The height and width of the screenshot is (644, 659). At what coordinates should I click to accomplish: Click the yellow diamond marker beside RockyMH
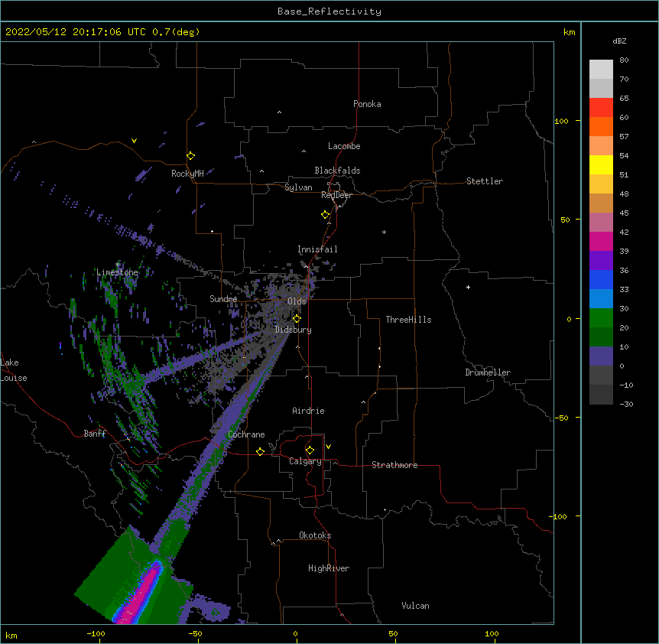[190, 156]
